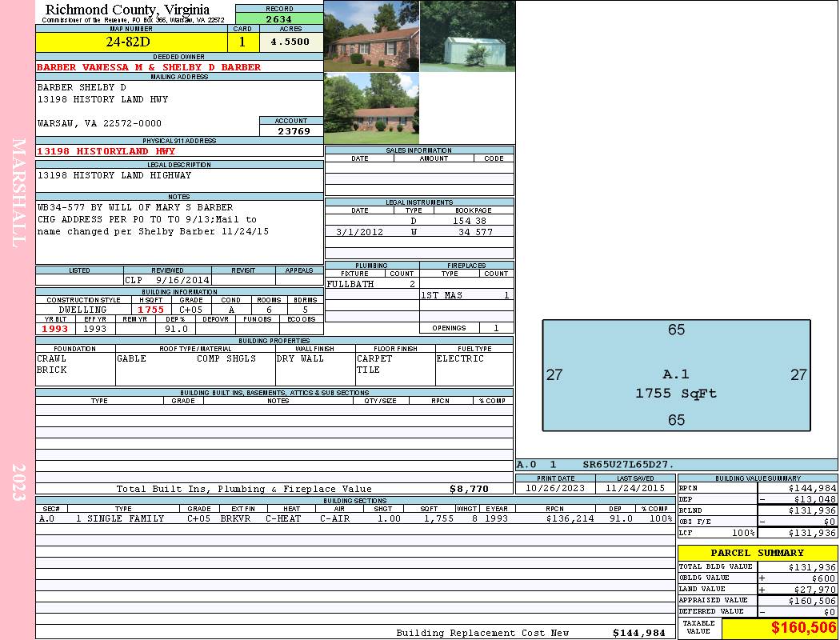Viewport: 840px width, 640px height.
Task: Select wall finish DRY WALL
Action: tap(300, 358)
